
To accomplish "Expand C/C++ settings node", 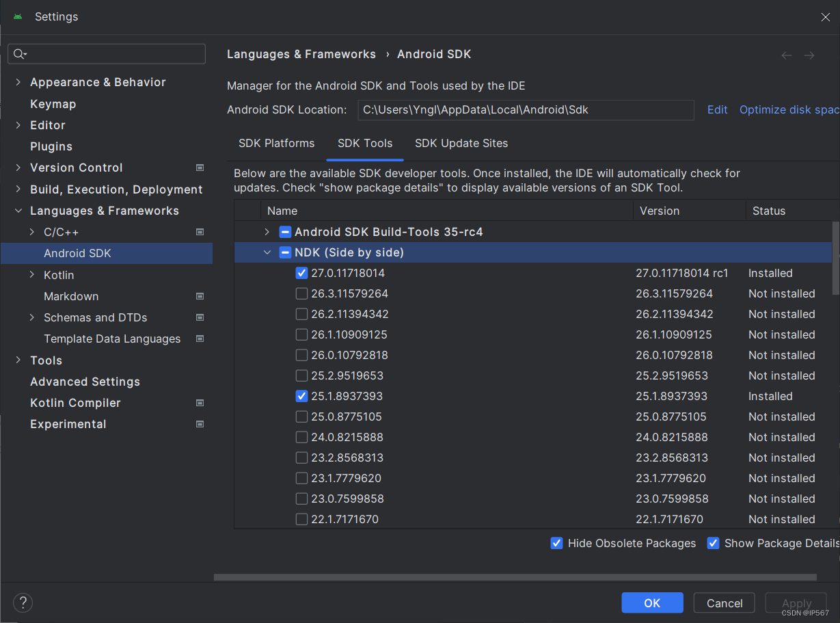I will (32, 232).
